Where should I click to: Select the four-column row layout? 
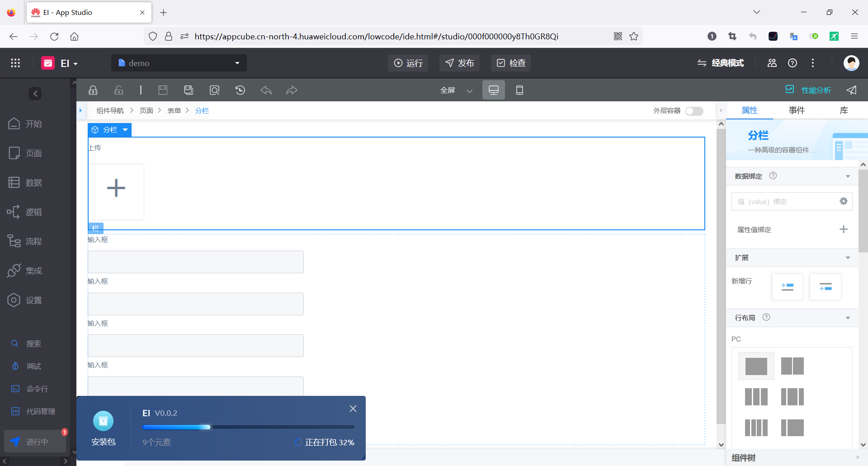click(x=756, y=428)
